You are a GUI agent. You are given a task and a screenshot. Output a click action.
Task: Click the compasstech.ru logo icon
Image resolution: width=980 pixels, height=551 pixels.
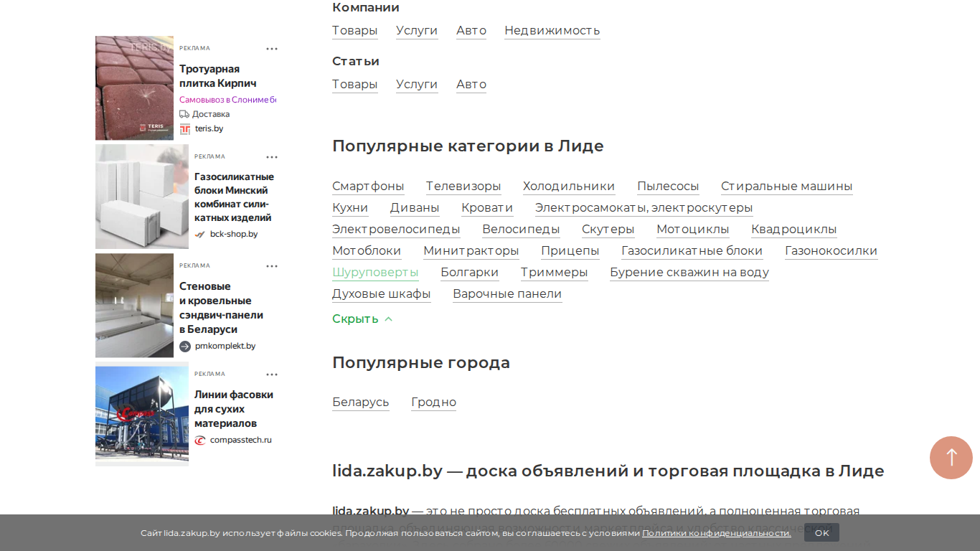200,441
